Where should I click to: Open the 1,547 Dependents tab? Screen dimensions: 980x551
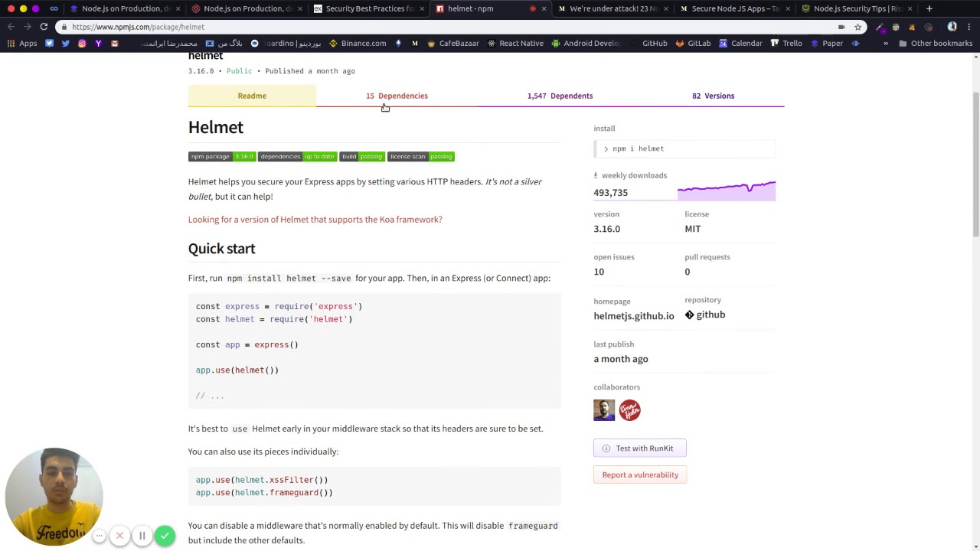(x=560, y=96)
